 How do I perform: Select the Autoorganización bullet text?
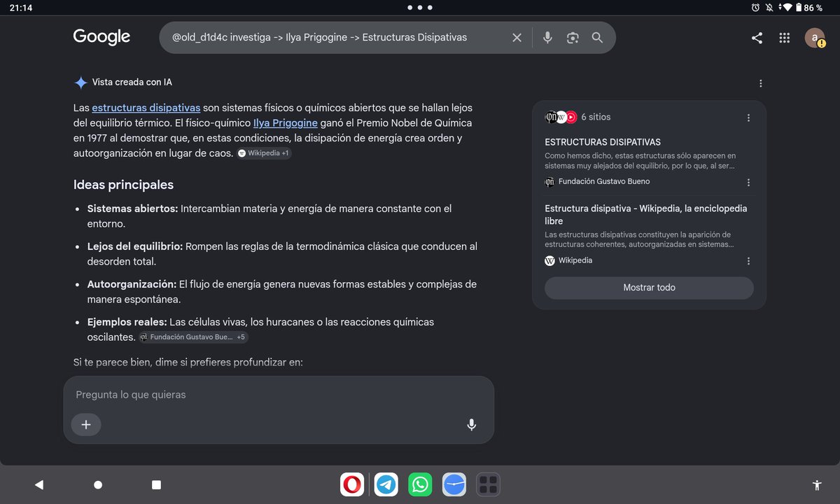click(x=281, y=292)
